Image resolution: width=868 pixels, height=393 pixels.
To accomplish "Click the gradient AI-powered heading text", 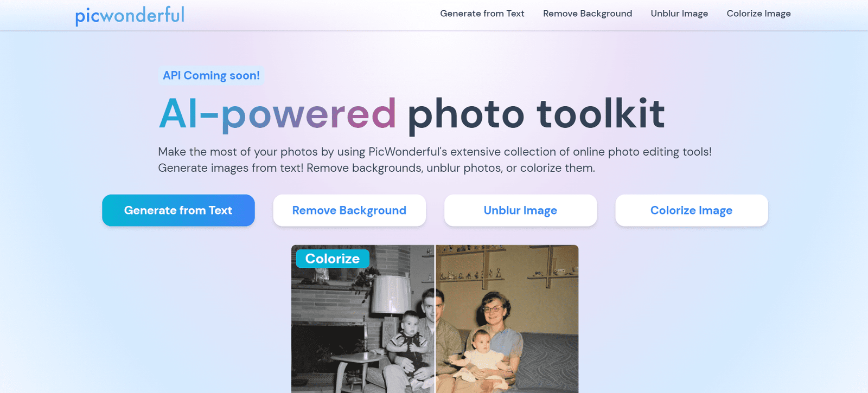I will click(x=277, y=114).
